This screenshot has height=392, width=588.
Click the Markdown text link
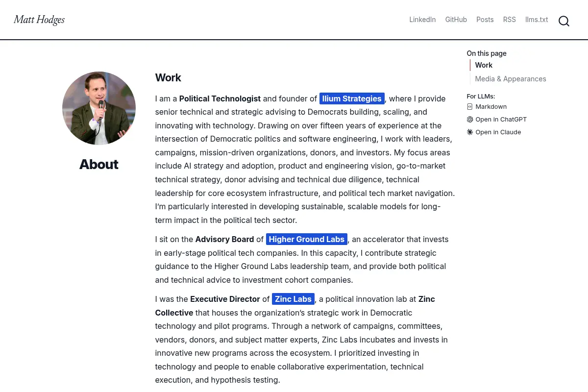(x=491, y=107)
